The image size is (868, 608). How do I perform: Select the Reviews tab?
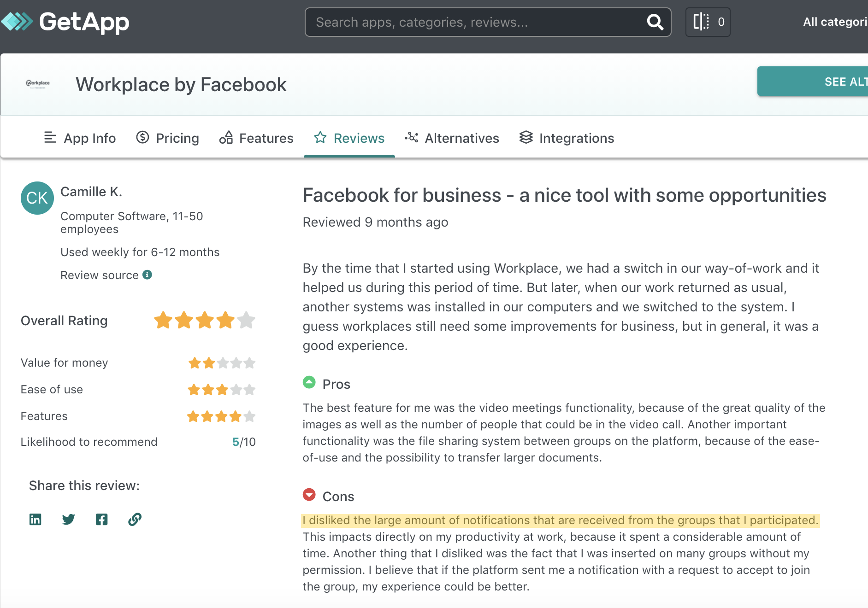(x=349, y=138)
